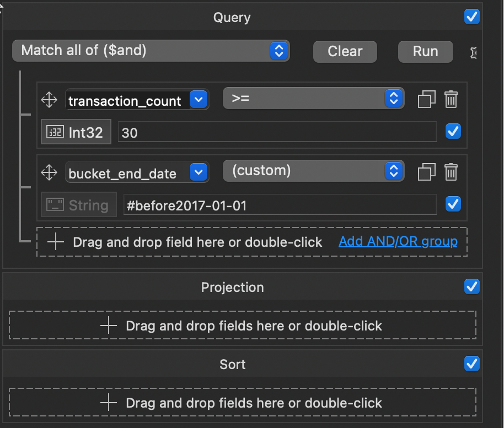Screen dimensions: 504x428
Task: Delete the bucket_end_date condition using trash icon
Action: click(451, 172)
